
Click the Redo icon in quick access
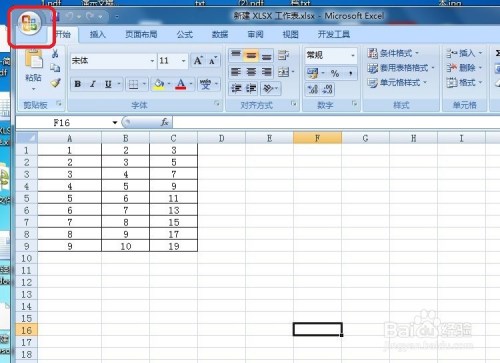point(90,16)
